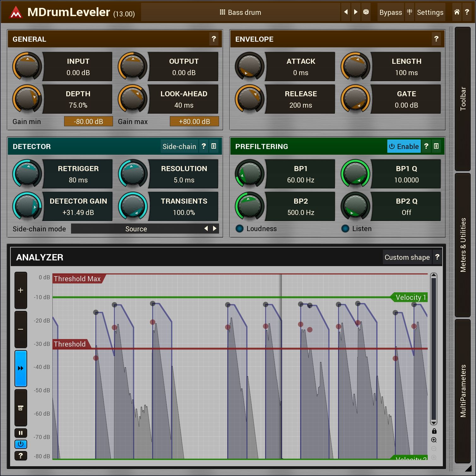
Task: Click the home icon in top bar
Action: click(x=457, y=12)
